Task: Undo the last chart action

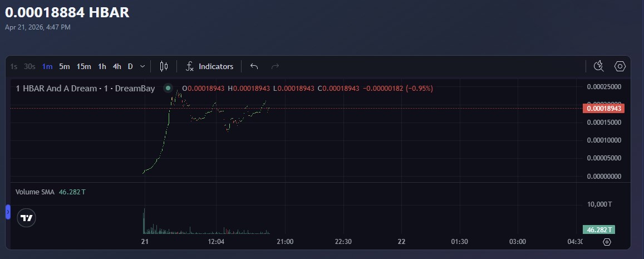Action: 254,66
